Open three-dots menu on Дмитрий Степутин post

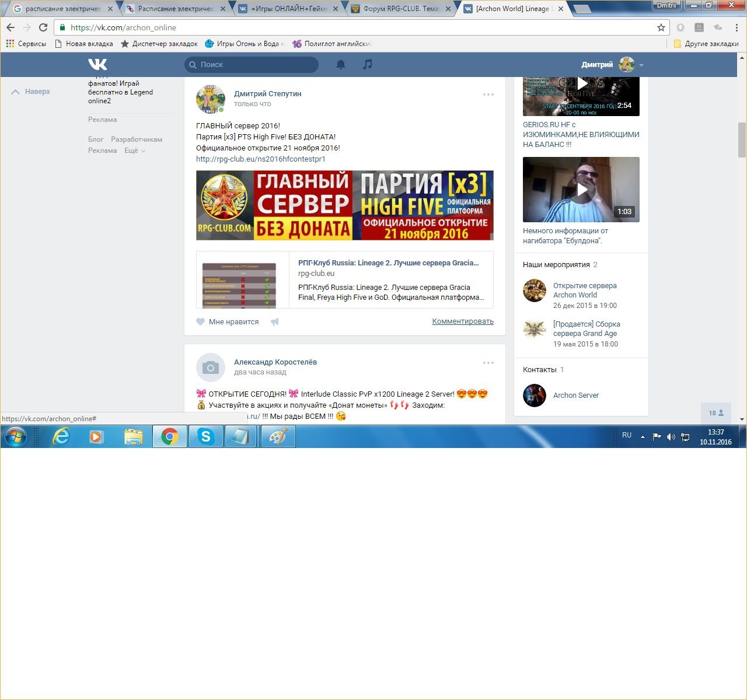click(x=488, y=94)
